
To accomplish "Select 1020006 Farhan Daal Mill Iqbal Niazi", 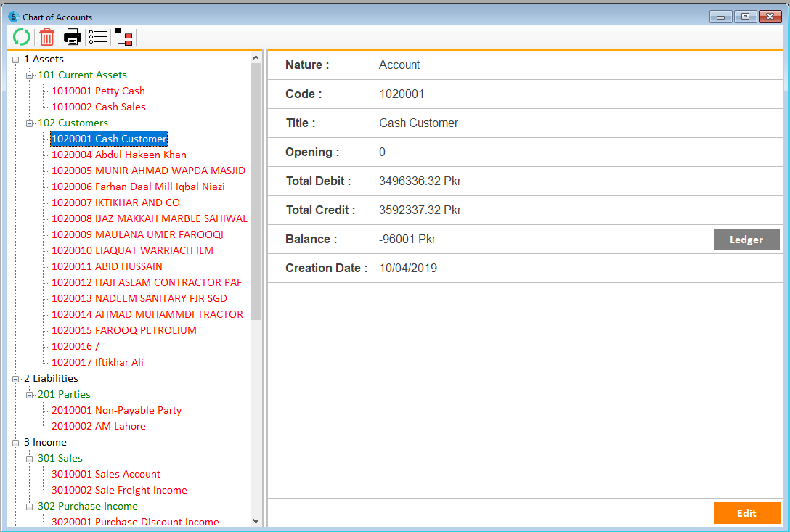I will tap(138, 187).
